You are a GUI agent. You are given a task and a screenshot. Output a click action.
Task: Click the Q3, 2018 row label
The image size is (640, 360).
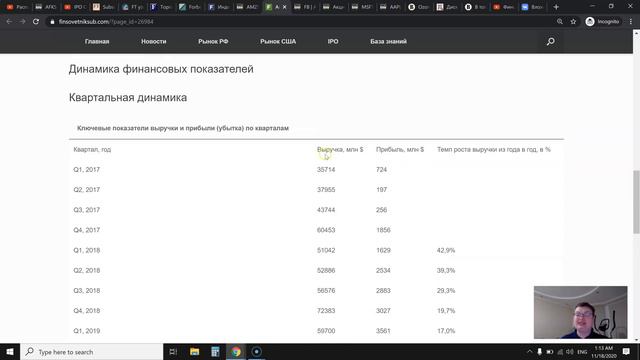click(87, 291)
